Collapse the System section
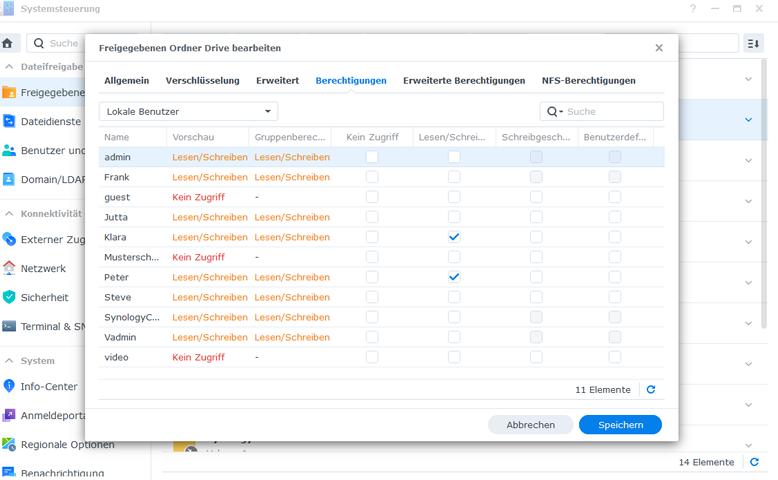Screen dimensions: 778x480 tap(9, 361)
